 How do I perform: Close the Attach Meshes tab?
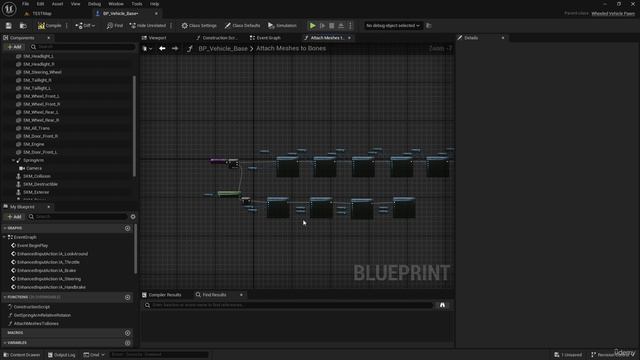pyautogui.click(x=349, y=38)
